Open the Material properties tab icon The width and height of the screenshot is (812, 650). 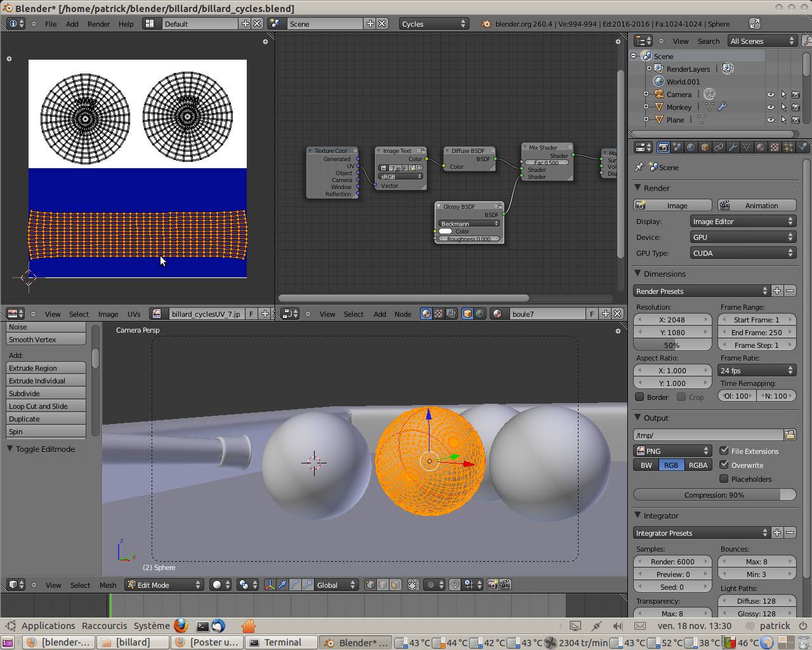pos(761,147)
